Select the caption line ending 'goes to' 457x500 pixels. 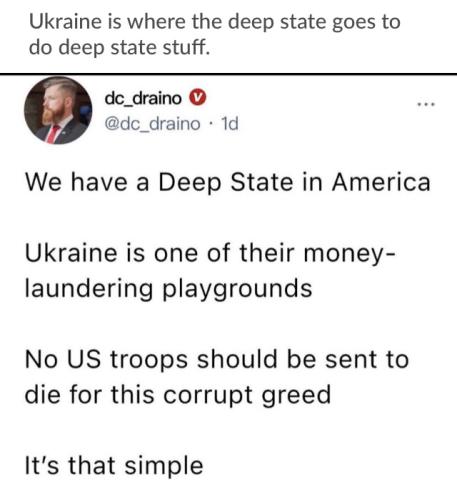pos(215,22)
